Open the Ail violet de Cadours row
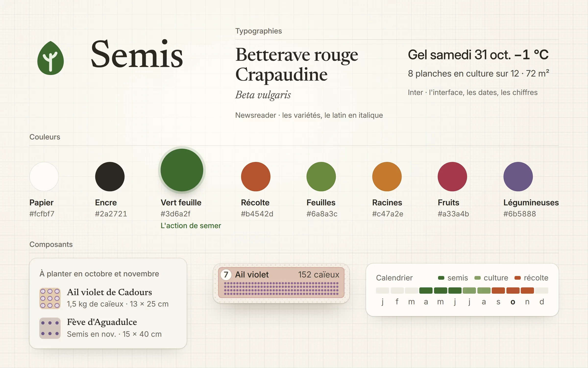This screenshot has height=368, width=588. 108,298
